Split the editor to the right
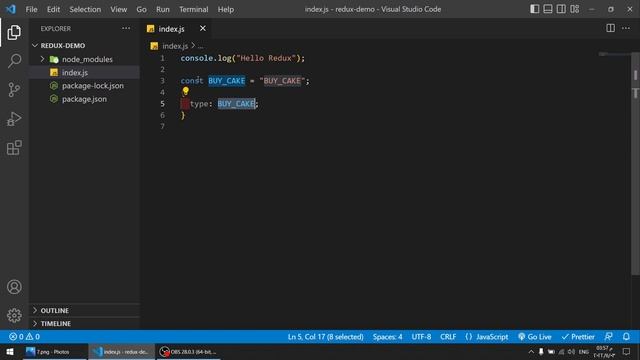 pos(610,28)
